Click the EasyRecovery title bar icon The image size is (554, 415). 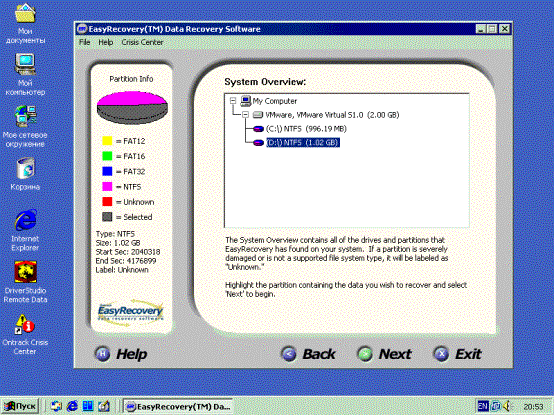[x=82, y=29]
